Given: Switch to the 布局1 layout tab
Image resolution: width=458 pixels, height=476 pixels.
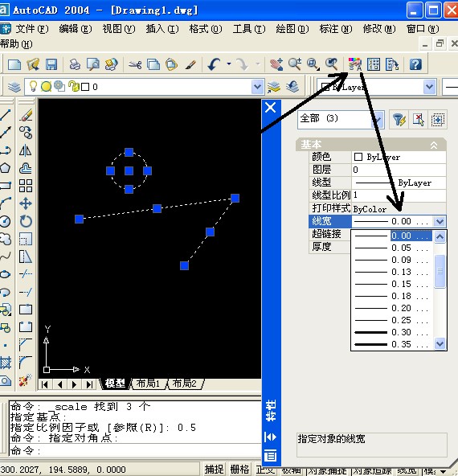Looking at the screenshot, I should pyautogui.click(x=149, y=384).
